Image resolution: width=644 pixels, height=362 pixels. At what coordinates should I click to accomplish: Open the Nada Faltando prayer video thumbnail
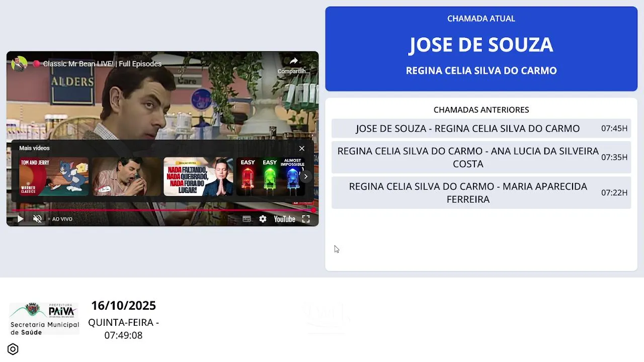(198, 176)
